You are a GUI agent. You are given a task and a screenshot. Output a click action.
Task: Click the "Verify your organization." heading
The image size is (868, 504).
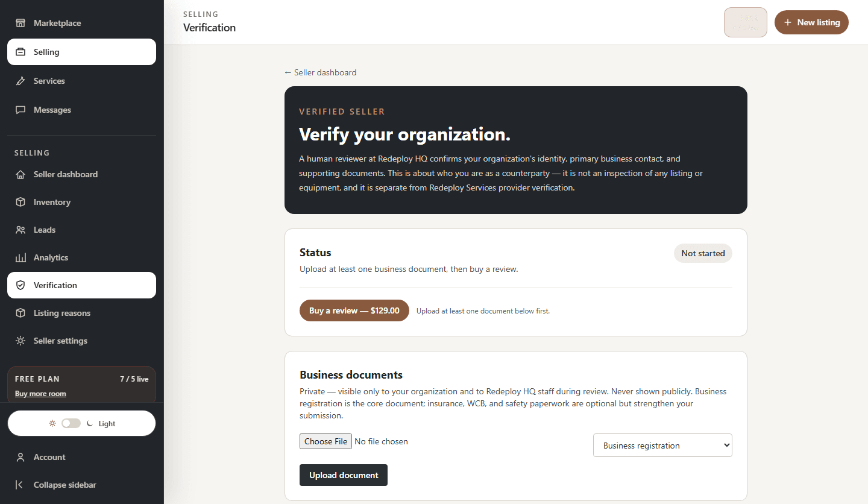point(405,134)
